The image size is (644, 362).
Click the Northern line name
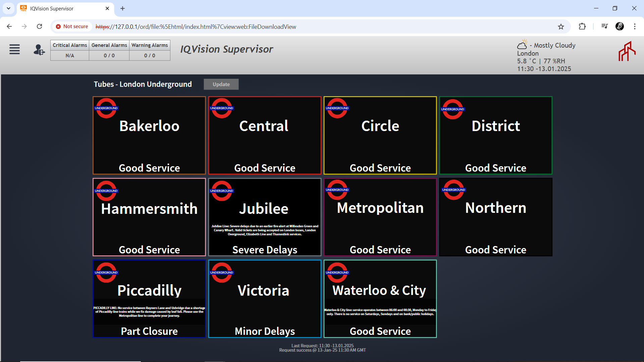(496, 208)
